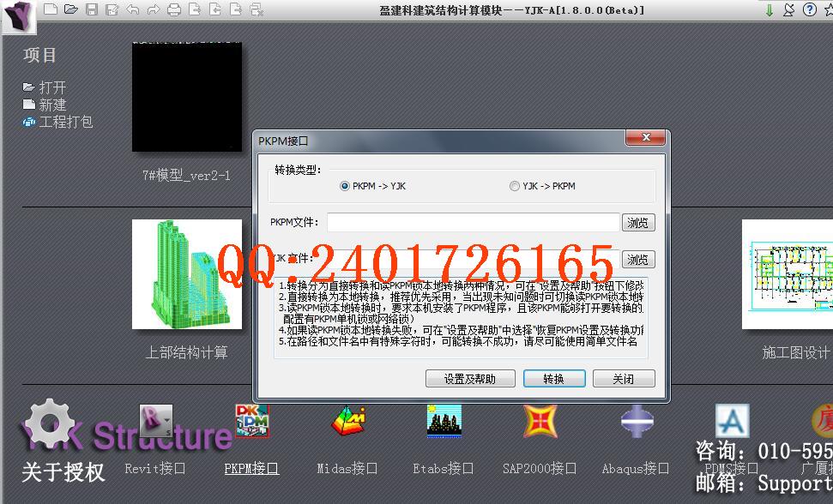Viewport: 833px width, 504px height.
Task: Click the satellite dish icon
Action: 789,9
